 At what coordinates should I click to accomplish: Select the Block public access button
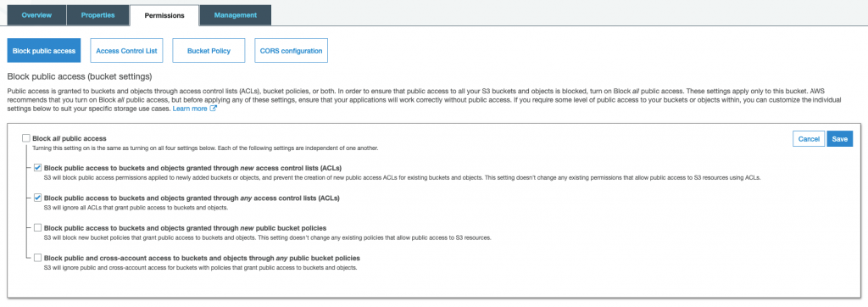pyautogui.click(x=44, y=50)
